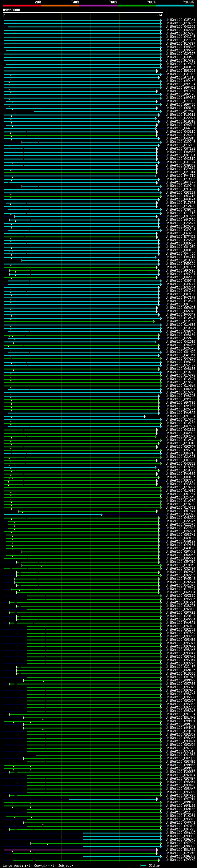The height and width of the screenshot is (868, 197).
Task: Click the UniRef100_P08135 entry
Action: (180, 67)
